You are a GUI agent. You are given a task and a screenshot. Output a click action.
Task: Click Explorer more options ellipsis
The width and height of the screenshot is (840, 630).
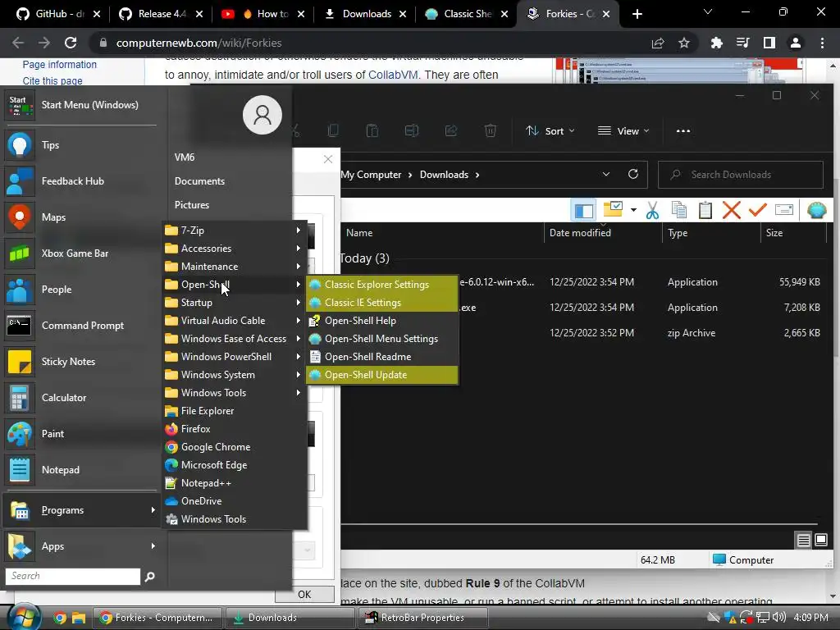tap(683, 130)
